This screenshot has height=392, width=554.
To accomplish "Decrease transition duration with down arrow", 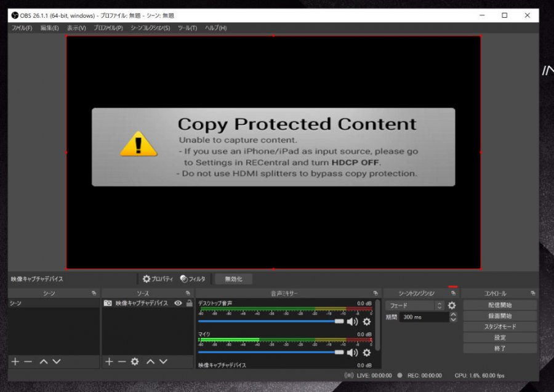I will click(x=453, y=319).
